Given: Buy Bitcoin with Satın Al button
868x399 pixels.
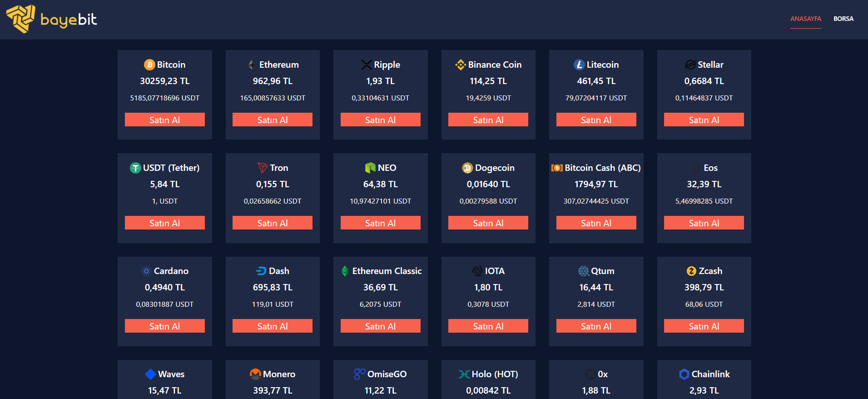Looking at the screenshot, I should [165, 120].
